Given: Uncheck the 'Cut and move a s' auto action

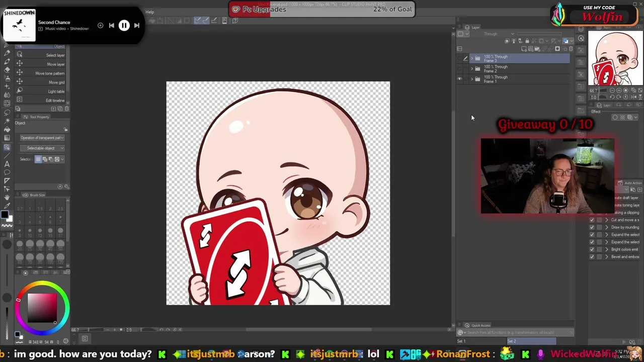Looking at the screenshot, I should 592,220.
